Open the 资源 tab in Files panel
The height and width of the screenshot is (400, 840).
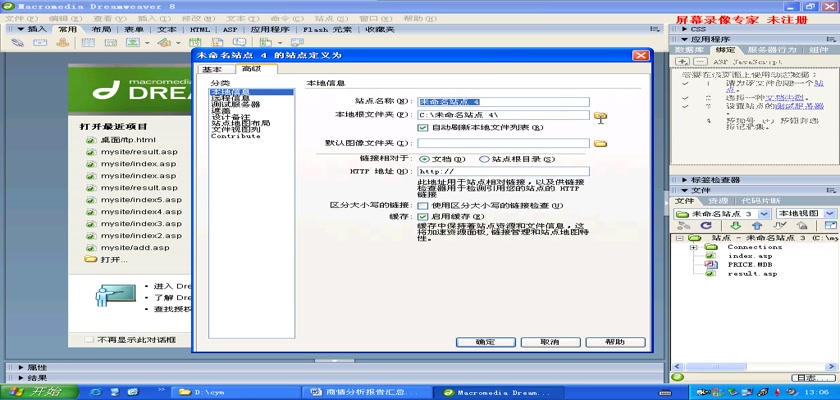click(x=718, y=201)
